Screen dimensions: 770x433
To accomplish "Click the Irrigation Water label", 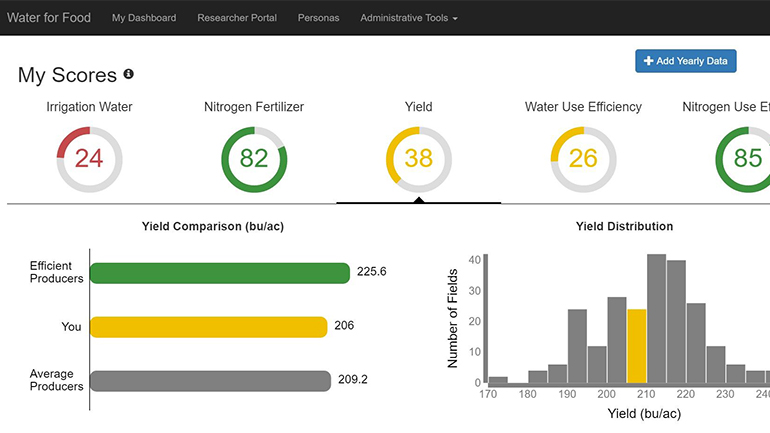I will [x=89, y=107].
